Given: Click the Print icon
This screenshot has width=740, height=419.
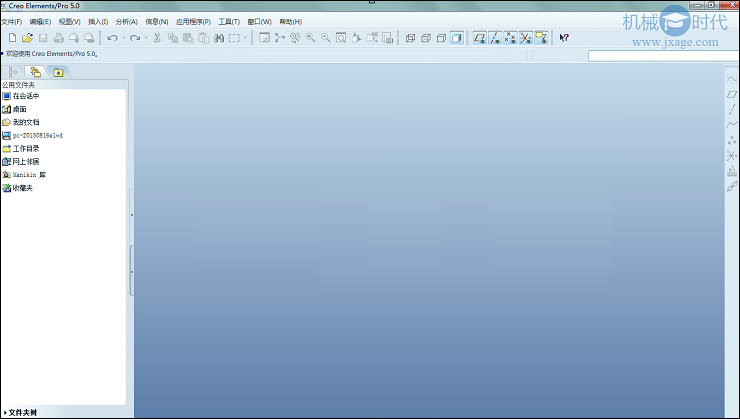Looking at the screenshot, I should point(59,38).
